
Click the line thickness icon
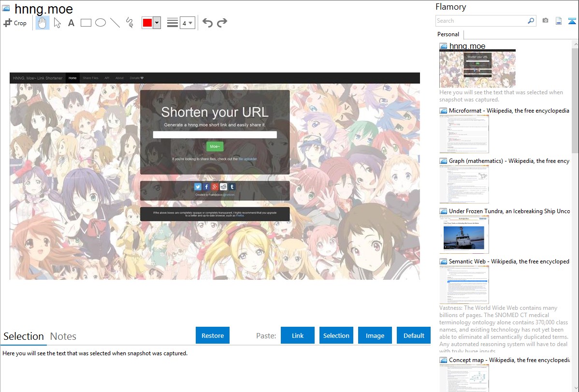[173, 23]
